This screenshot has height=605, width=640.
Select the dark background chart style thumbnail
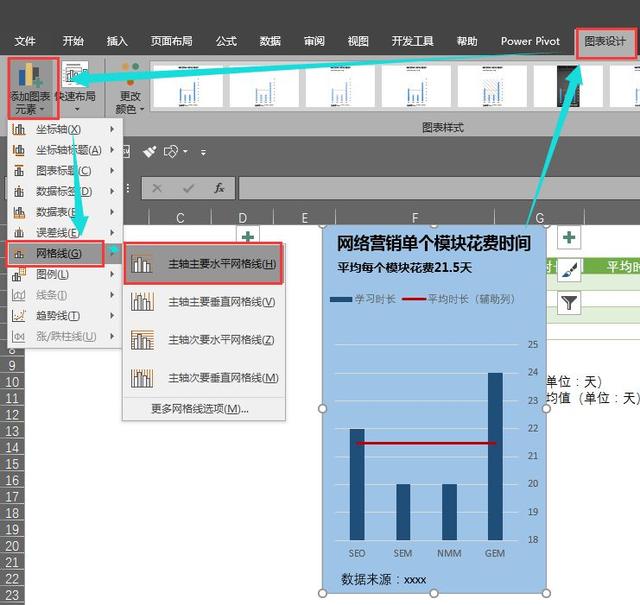point(568,86)
